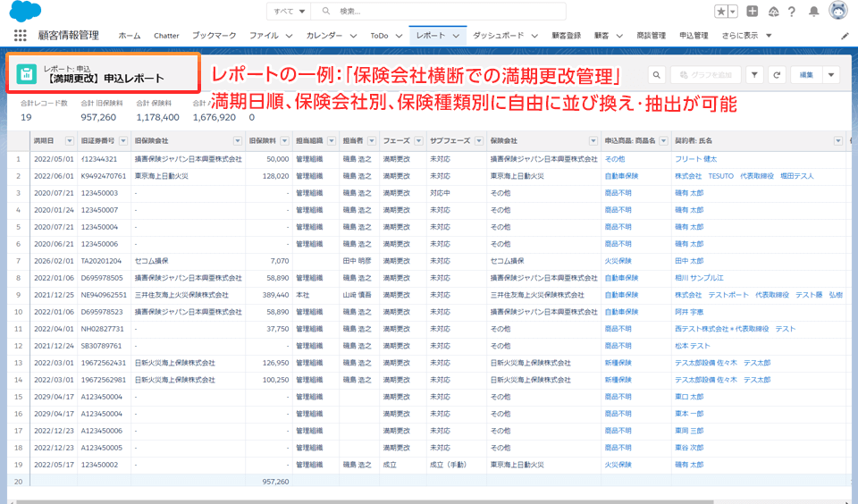Open the Trailhead guidance icon
This screenshot has height=504, width=858.
tap(772, 12)
